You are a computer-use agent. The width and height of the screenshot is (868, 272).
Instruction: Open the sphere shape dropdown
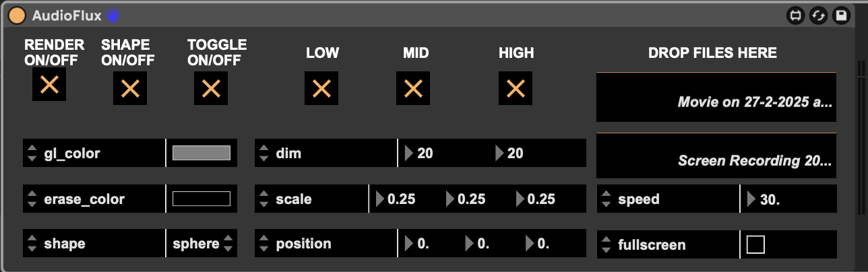(x=201, y=244)
